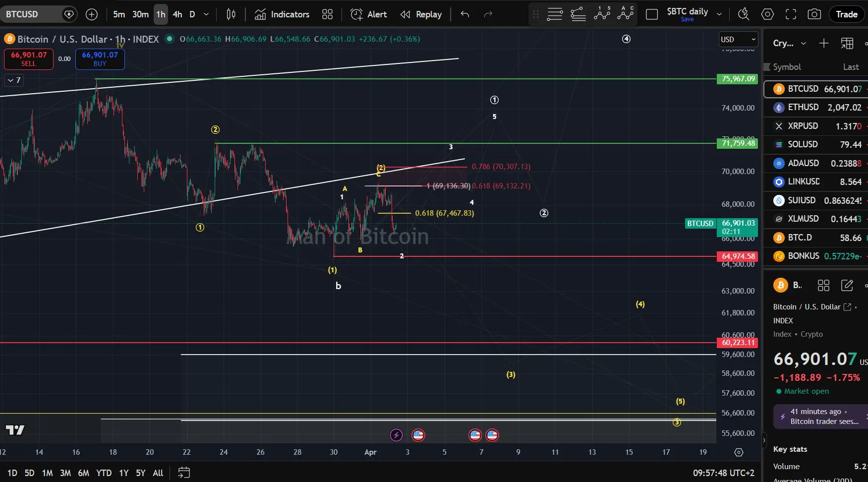Open the USD currency dropdown

click(x=738, y=39)
